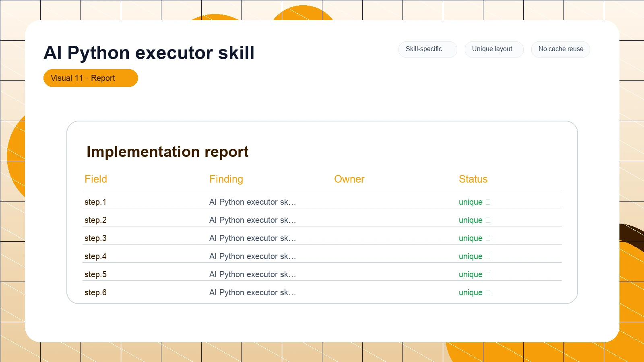Select the step.1 field cell
Image resolution: width=644 pixels, height=362 pixels.
click(95, 202)
